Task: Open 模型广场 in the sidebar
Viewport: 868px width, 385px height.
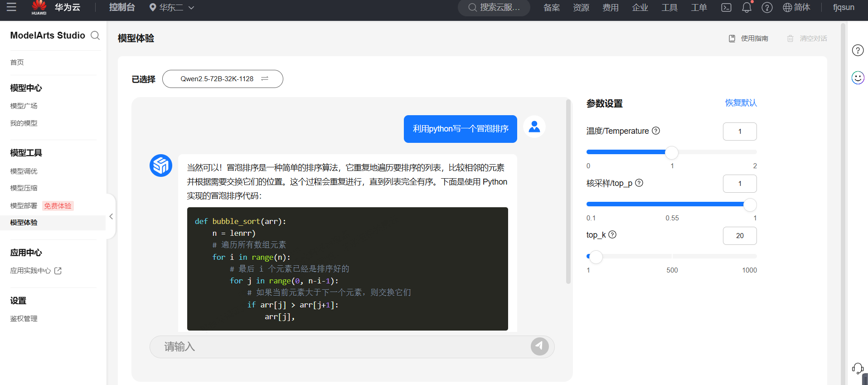Action: pos(24,106)
